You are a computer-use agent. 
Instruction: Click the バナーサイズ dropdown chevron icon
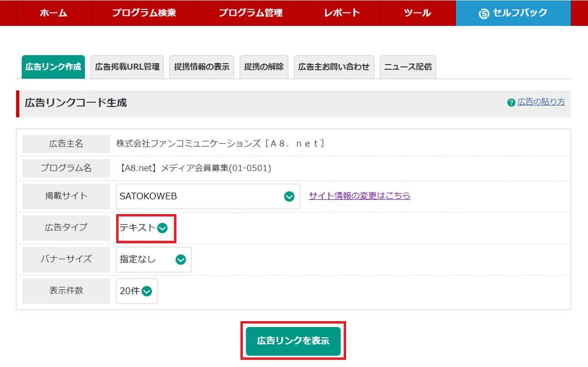tap(181, 259)
